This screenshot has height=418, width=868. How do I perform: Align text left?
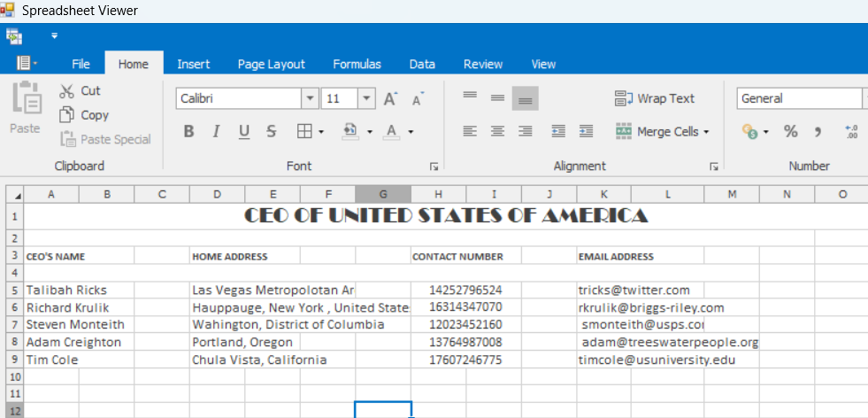coord(470,131)
